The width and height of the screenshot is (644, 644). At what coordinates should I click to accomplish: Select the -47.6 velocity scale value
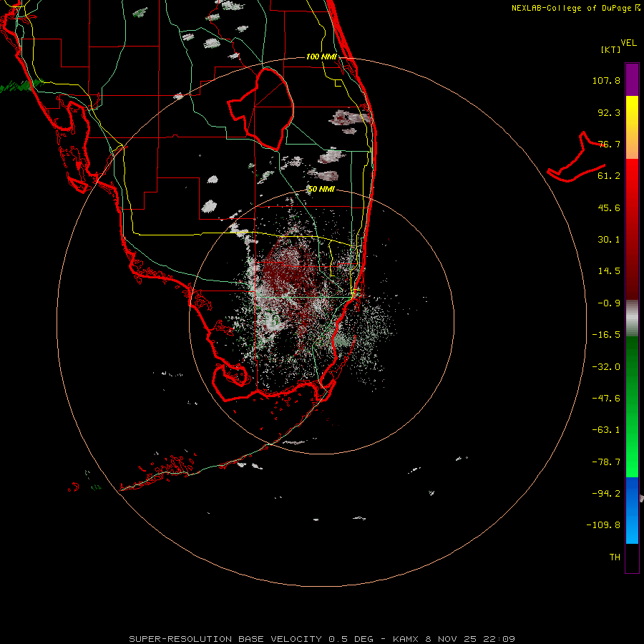[606, 399]
